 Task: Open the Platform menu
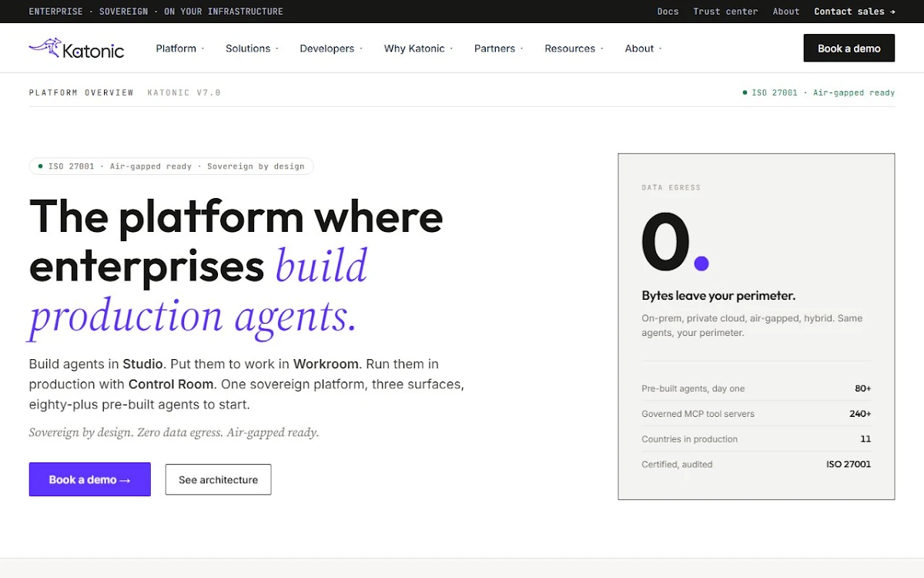(x=179, y=49)
